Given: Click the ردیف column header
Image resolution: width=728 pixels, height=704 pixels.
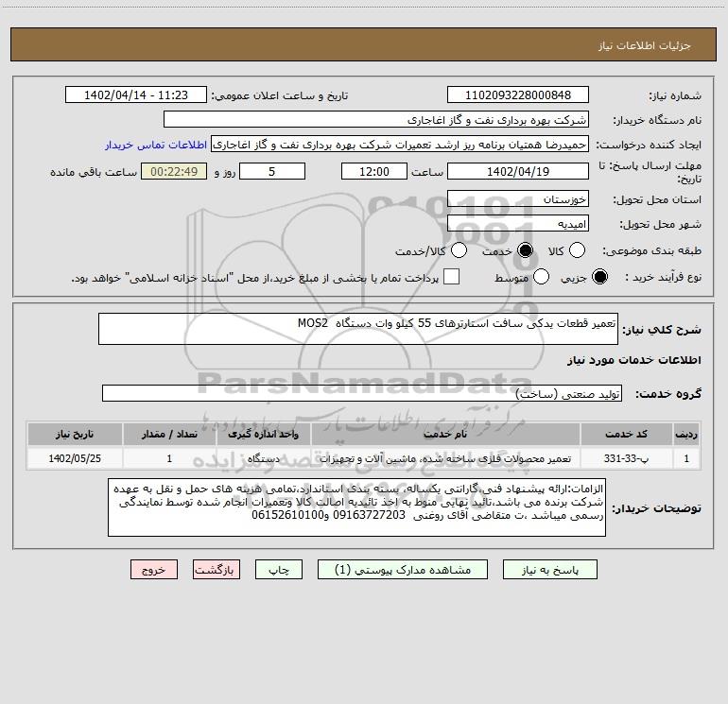Looking at the screenshot, I should [x=686, y=434].
